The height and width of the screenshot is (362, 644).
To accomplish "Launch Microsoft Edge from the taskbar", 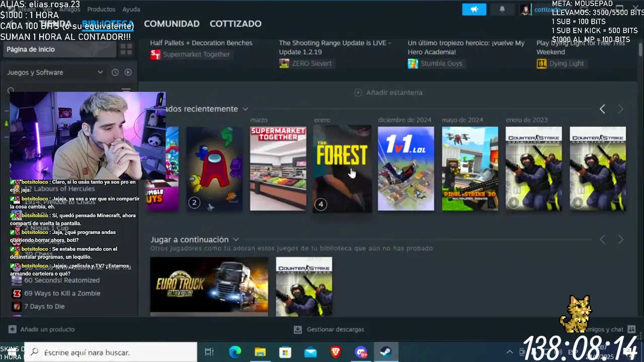I will 235,352.
